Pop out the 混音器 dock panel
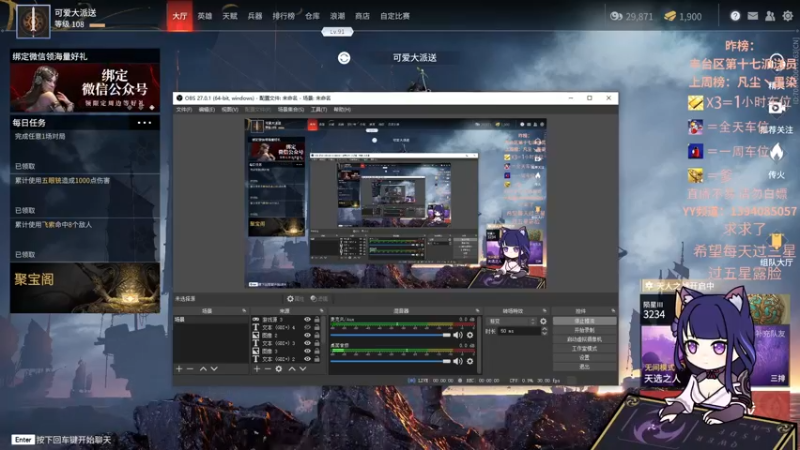The height and width of the screenshot is (450, 800). pos(478,311)
